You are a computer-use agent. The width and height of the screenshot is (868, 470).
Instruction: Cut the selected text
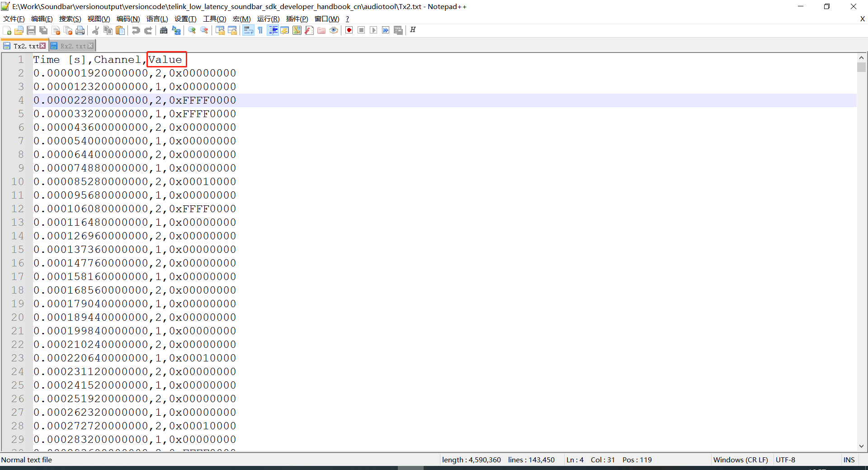click(x=95, y=30)
